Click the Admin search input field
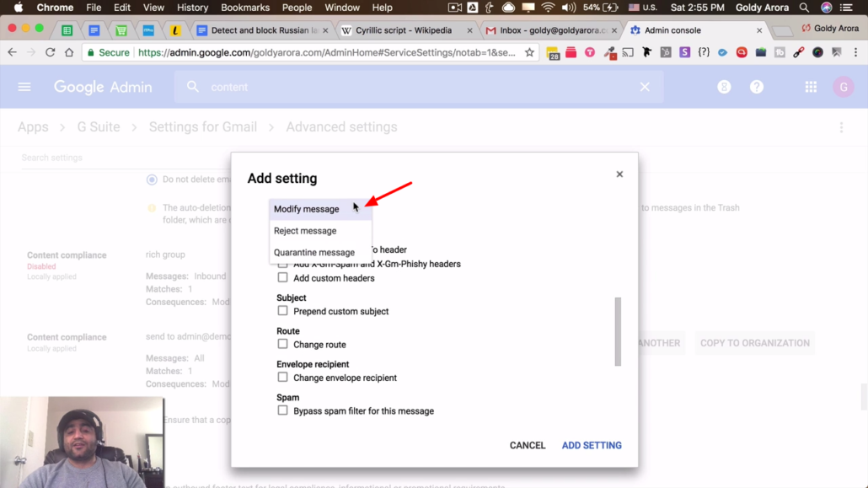The height and width of the screenshot is (488, 868). 421,87
